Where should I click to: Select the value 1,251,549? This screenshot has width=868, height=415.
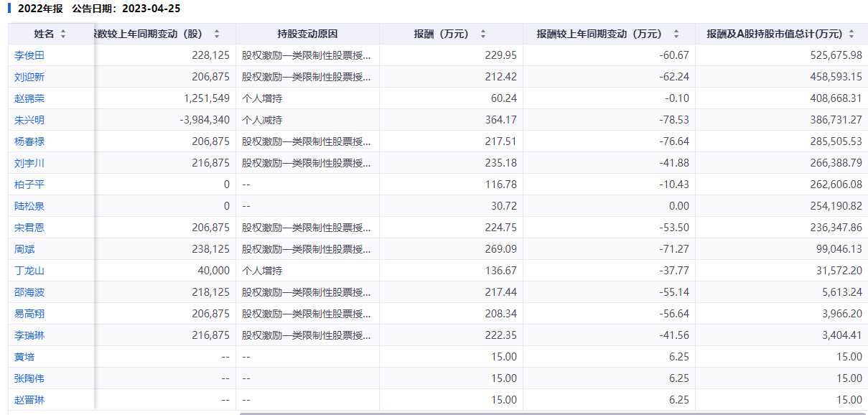(207, 98)
